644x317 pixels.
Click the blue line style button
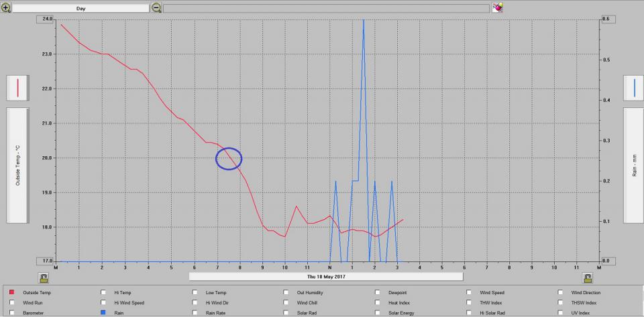(x=634, y=87)
